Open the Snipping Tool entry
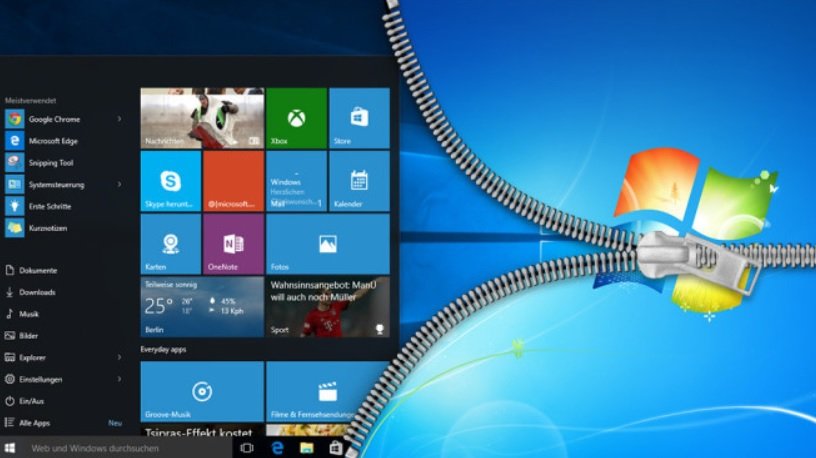Image resolution: width=816 pixels, height=458 pixels. (62, 163)
